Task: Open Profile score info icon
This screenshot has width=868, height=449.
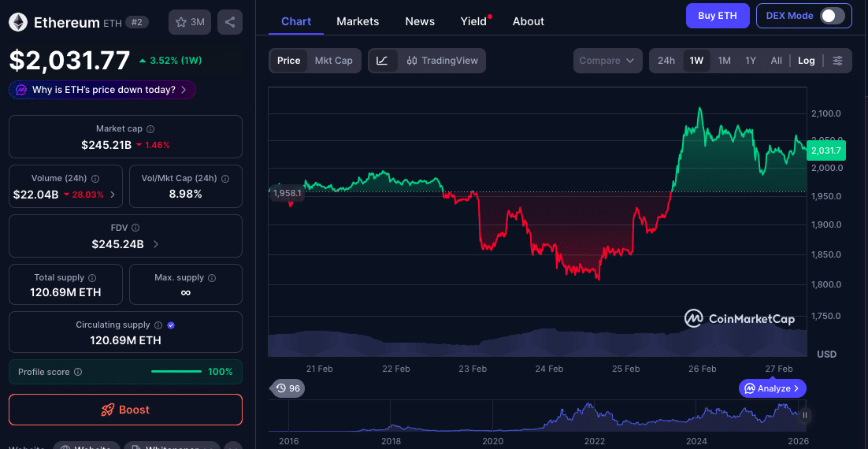Action: [78, 372]
